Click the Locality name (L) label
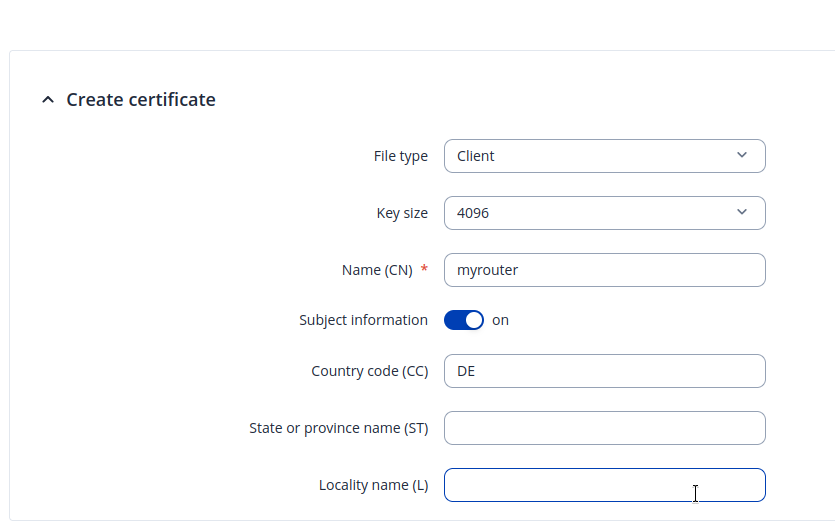 [x=373, y=485]
